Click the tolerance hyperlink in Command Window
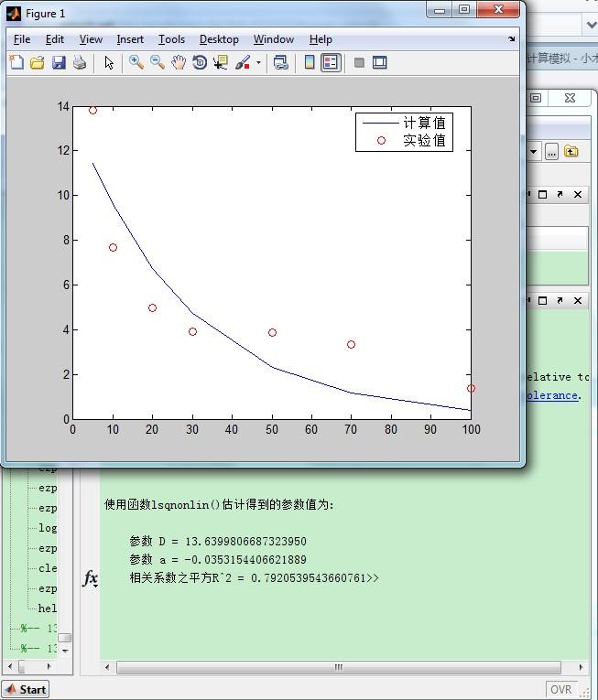Image resolution: width=598 pixels, height=700 pixels. tap(552, 395)
